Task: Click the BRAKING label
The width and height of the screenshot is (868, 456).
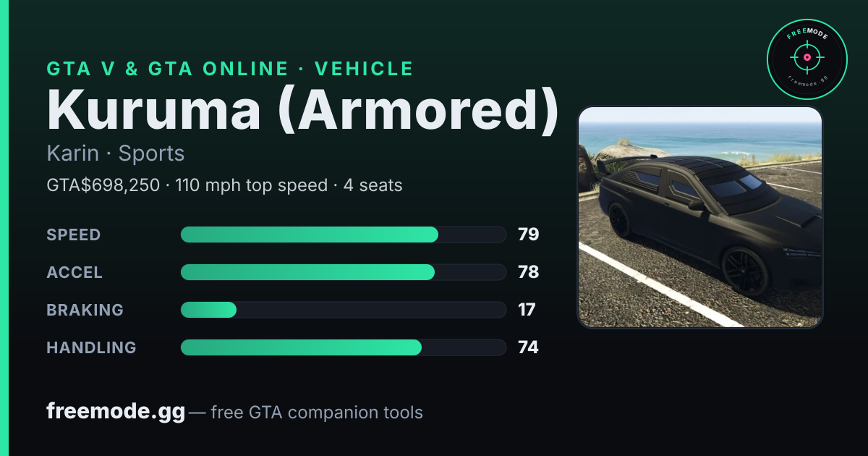Action: click(x=85, y=310)
